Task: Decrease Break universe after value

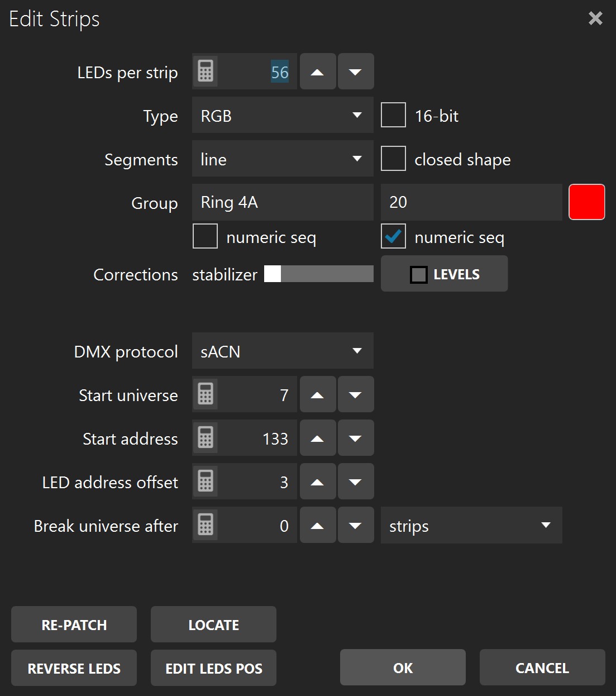Action: [356, 525]
